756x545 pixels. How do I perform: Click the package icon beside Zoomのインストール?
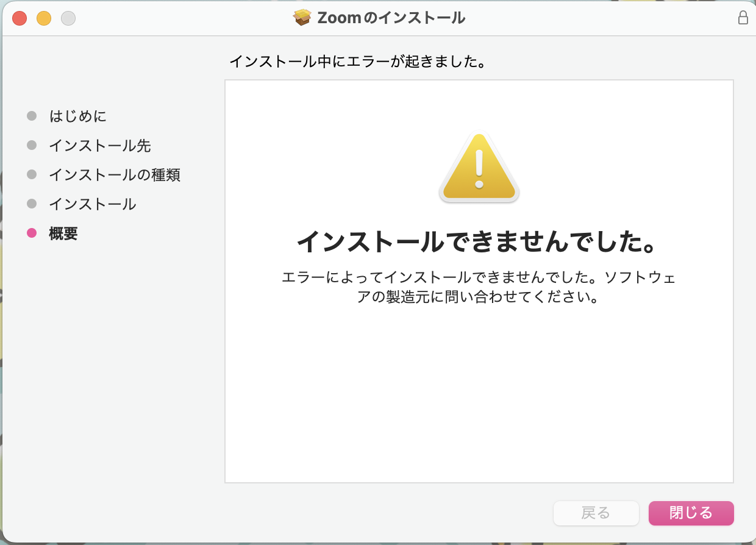[302, 18]
